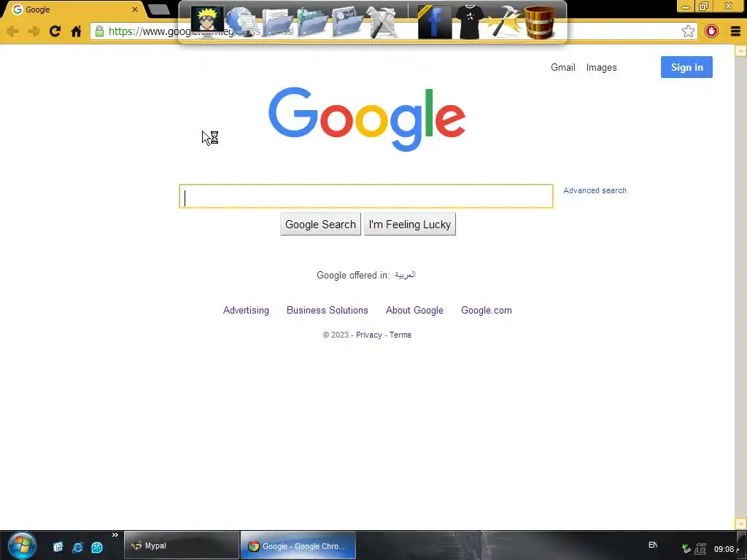Minimize the Chrome window
The width and height of the screenshot is (747, 560).
(x=686, y=7)
